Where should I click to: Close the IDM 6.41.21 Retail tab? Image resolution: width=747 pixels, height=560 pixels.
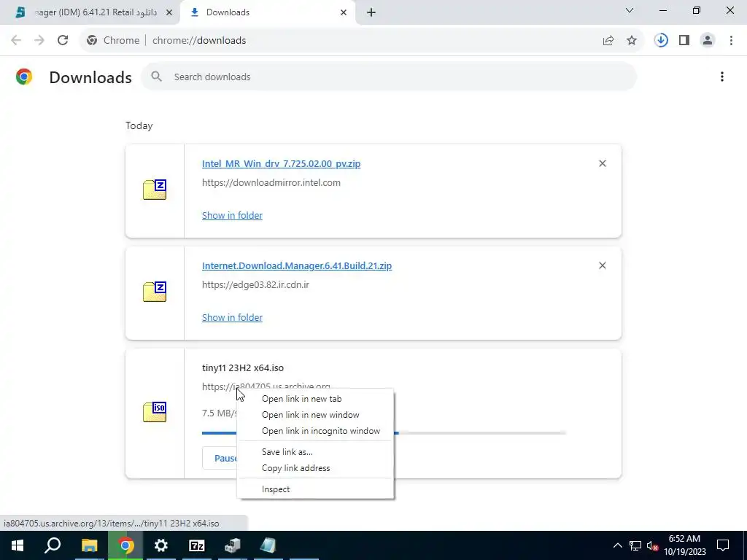pos(169,12)
